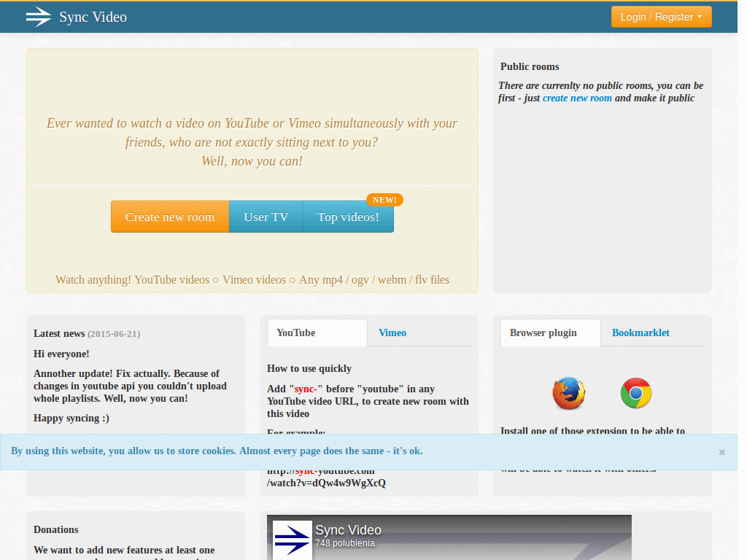Click the Latest news heading

point(59,333)
